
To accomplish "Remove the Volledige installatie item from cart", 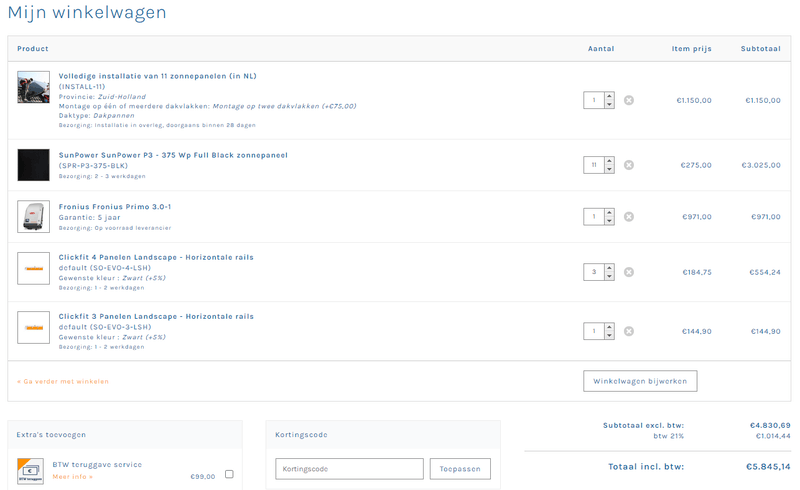I will coord(629,100).
